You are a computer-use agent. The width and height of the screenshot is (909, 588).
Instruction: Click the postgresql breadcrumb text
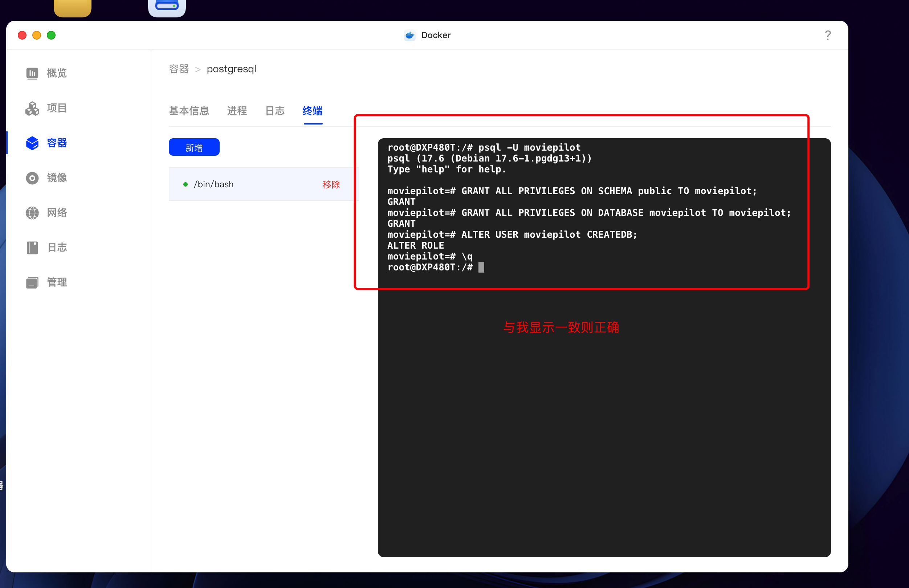(x=231, y=69)
